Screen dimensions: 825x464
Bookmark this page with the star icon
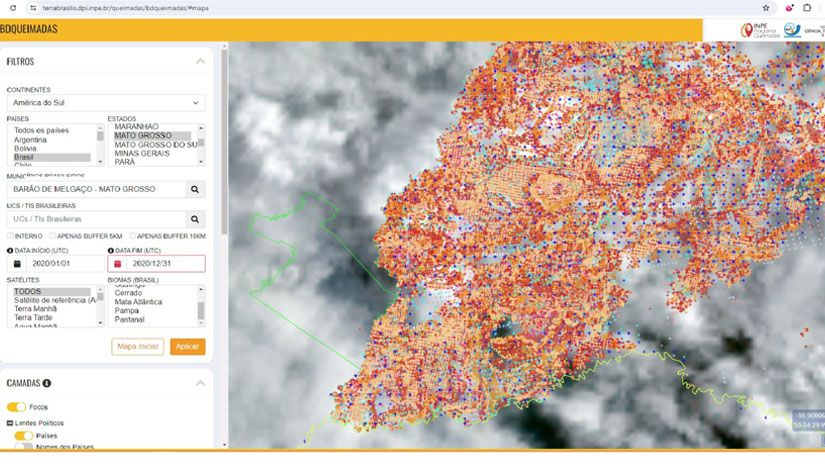point(766,7)
